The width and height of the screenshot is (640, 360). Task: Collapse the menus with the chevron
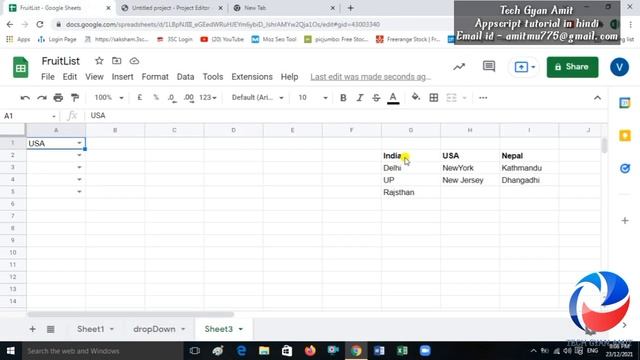pyautogui.click(x=597, y=98)
